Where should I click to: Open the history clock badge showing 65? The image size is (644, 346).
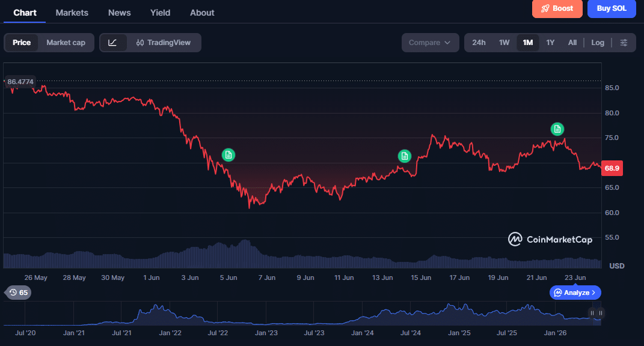coord(19,293)
